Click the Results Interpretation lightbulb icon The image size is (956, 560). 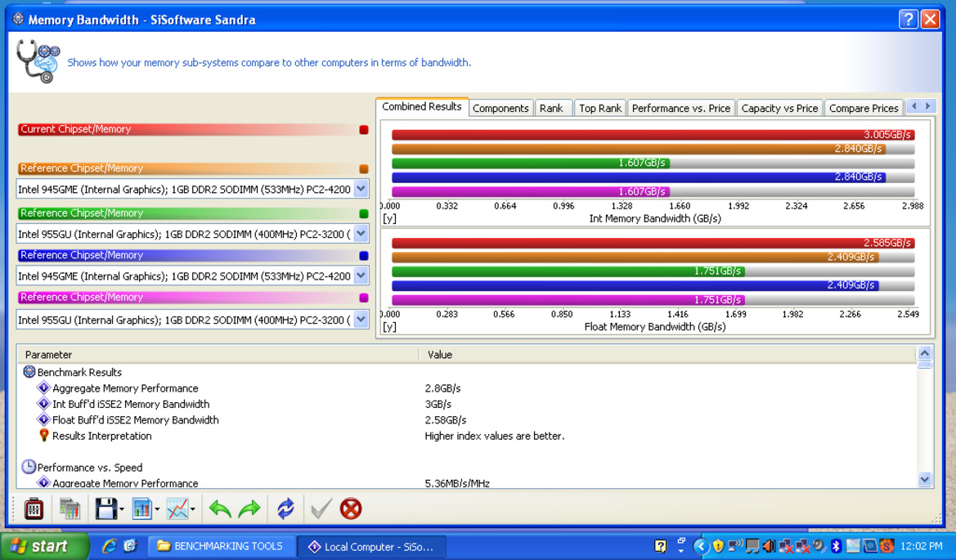point(44,435)
